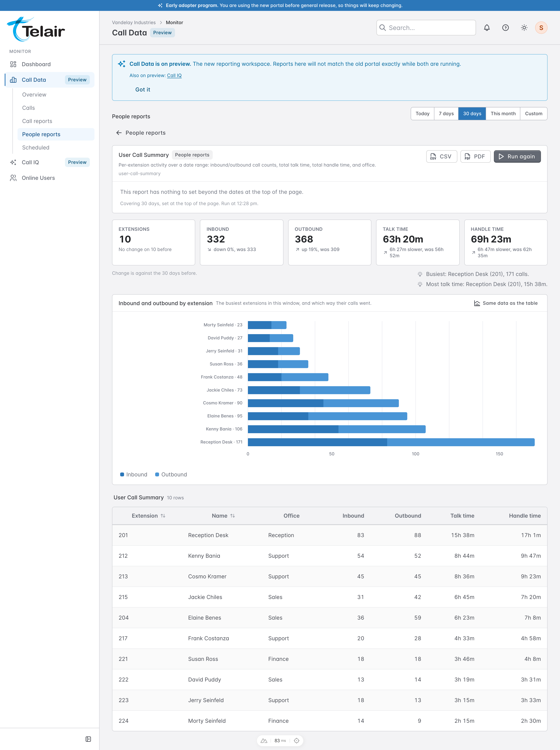This screenshot has height=750, width=560.
Task: Open Call IQ in the sidebar
Action: click(x=49, y=162)
